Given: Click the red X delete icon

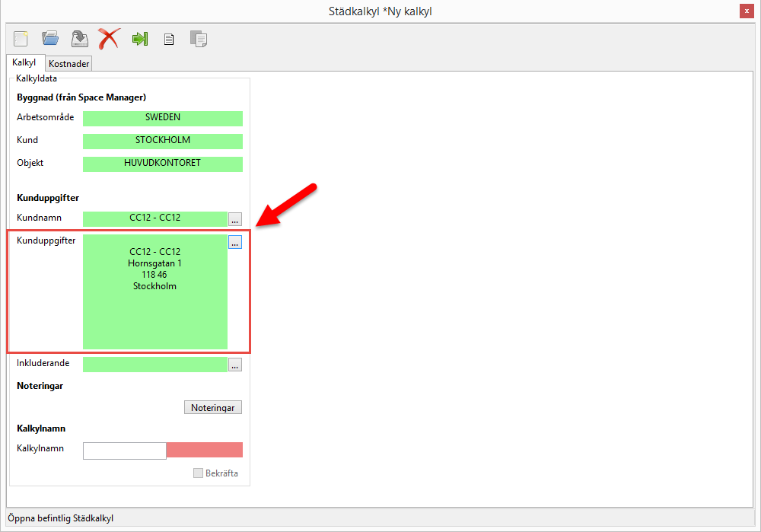Looking at the screenshot, I should tap(109, 38).
